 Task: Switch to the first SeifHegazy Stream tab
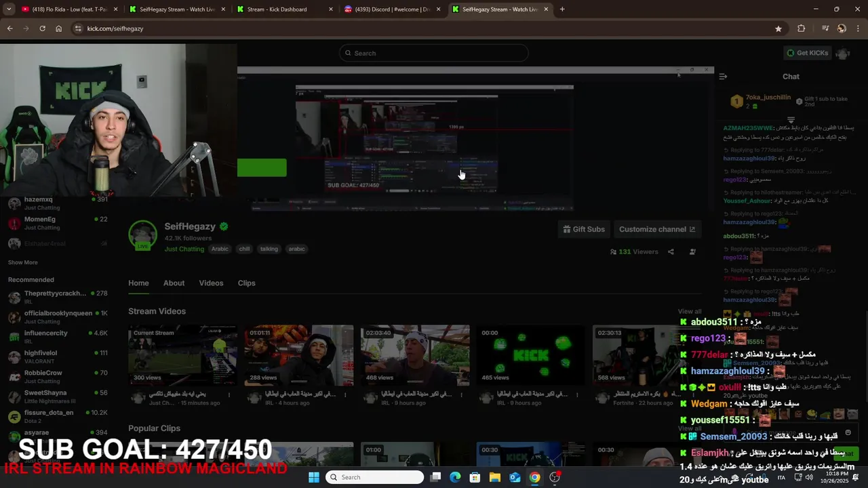177,9
